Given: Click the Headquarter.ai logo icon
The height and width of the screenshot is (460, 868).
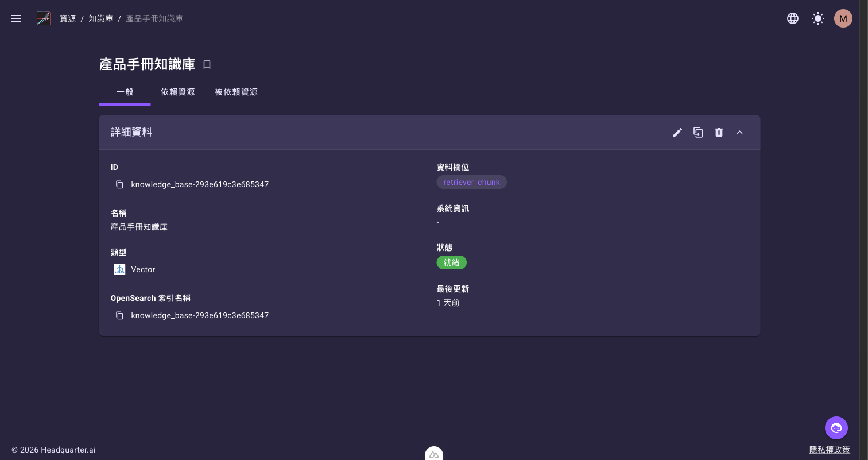Looking at the screenshot, I should point(44,18).
